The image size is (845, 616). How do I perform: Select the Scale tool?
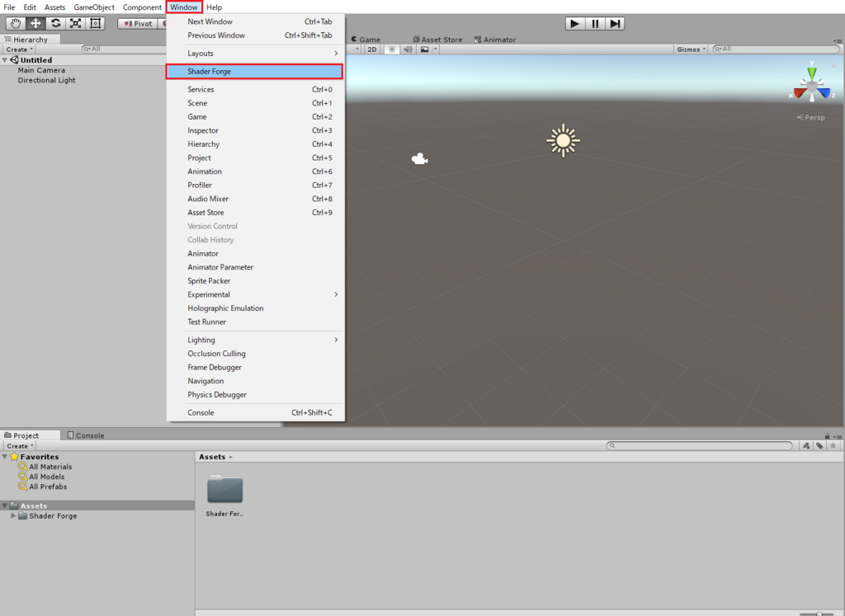pyautogui.click(x=75, y=23)
